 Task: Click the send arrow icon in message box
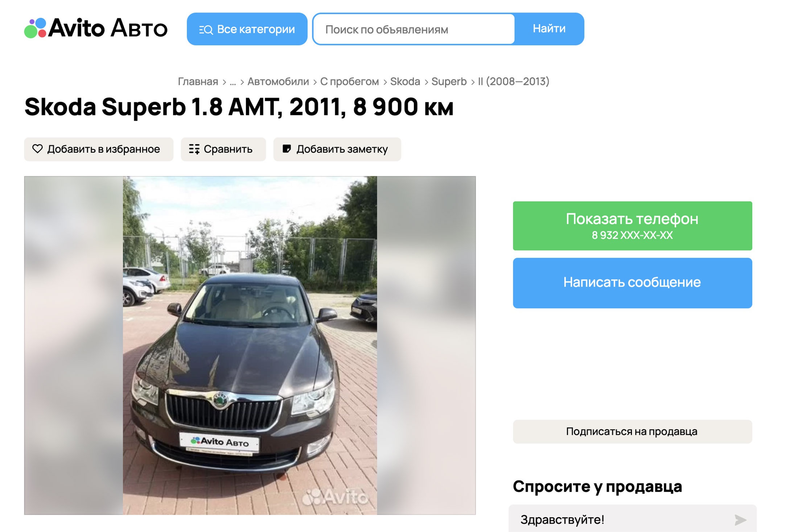[x=740, y=520]
